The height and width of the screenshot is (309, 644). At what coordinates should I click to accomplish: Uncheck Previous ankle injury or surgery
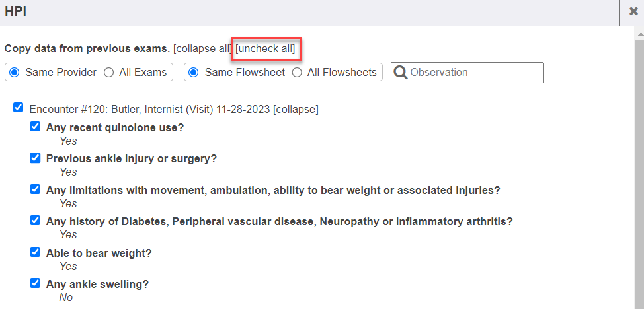click(x=35, y=158)
